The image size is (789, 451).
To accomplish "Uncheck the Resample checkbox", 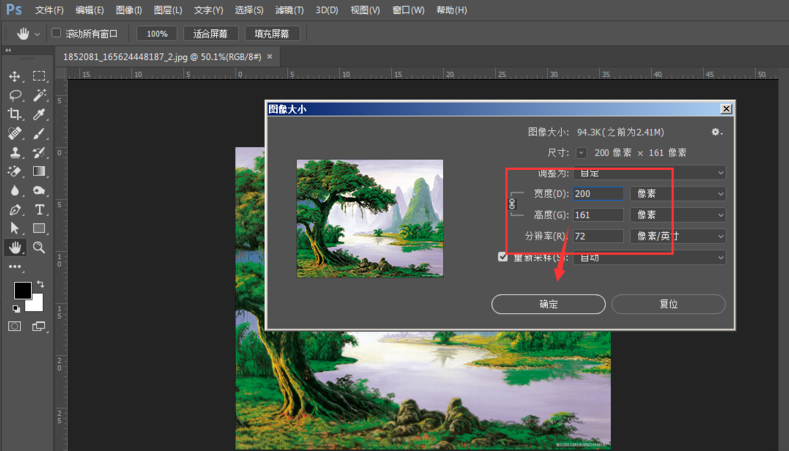I will click(x=502, y=257).
